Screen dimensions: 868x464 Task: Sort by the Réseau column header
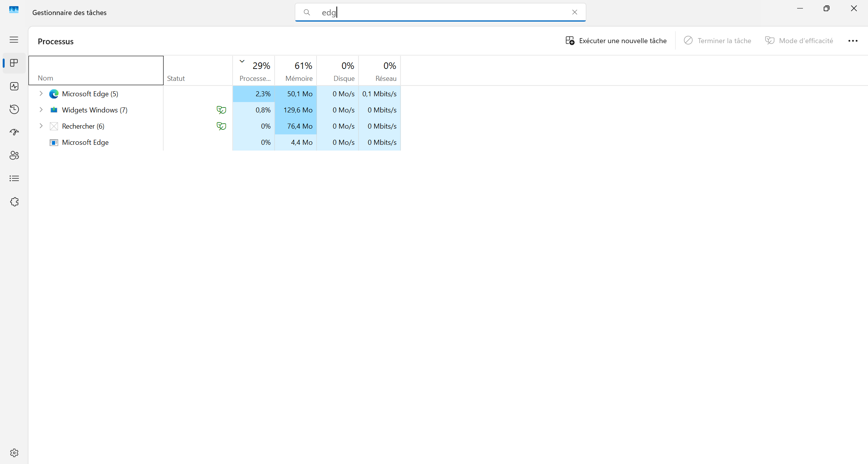point(380,70)
